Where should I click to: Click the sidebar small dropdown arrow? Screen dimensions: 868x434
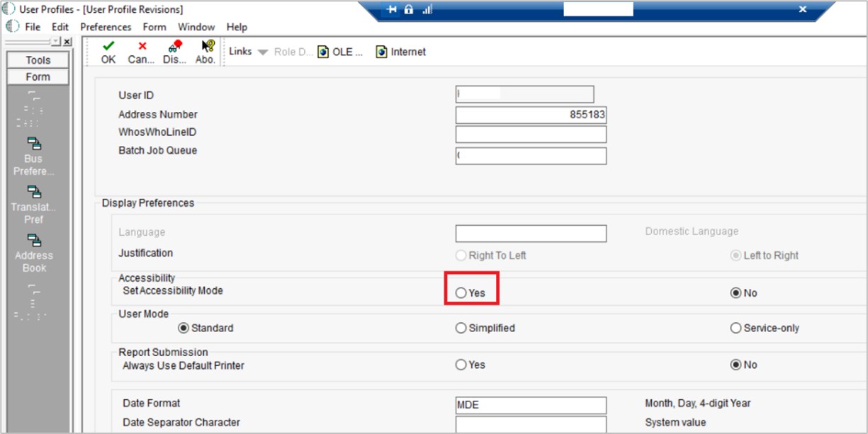tap(55, 42)
